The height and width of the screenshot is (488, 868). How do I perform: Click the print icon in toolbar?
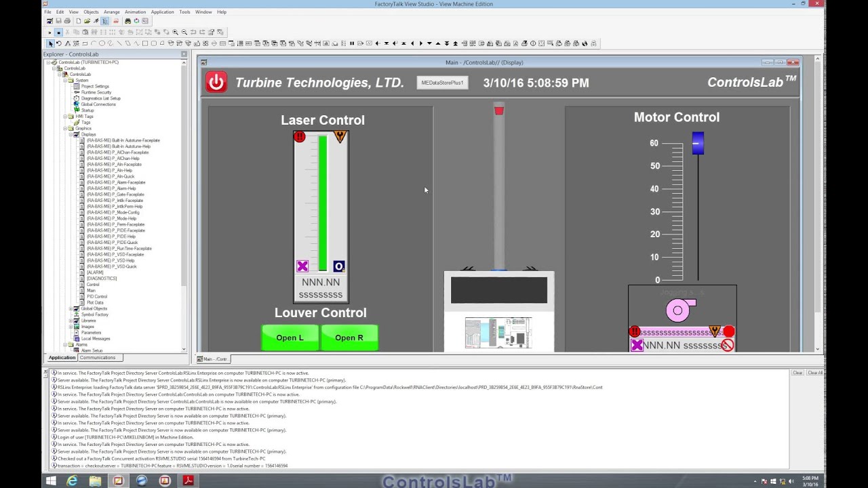67,21
